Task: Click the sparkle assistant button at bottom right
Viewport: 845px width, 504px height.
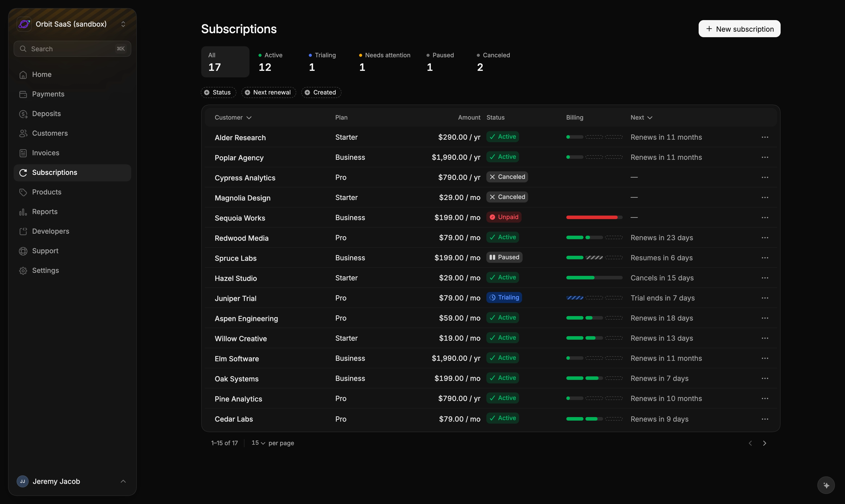Action: pyautogui.click(x=826, y=485)
